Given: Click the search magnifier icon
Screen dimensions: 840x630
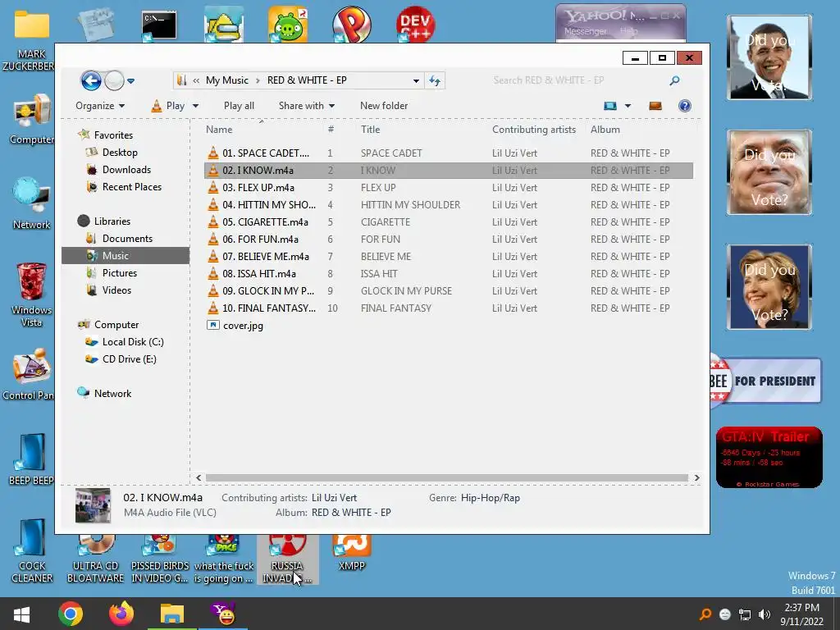Looking at the screenshot, I should point(674,80).
